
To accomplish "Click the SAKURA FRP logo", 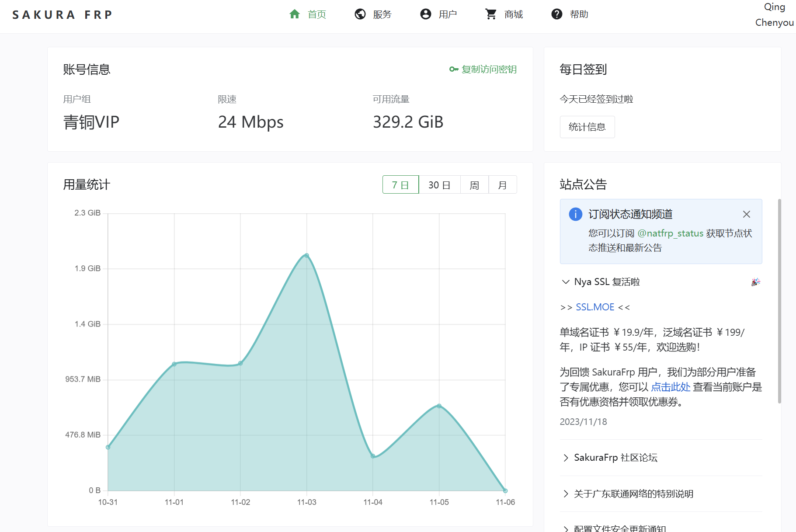I will pos(63,15).
